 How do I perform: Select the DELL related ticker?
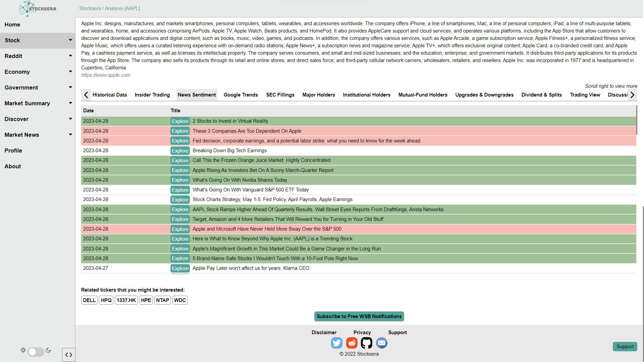click(x=89, y=300)
